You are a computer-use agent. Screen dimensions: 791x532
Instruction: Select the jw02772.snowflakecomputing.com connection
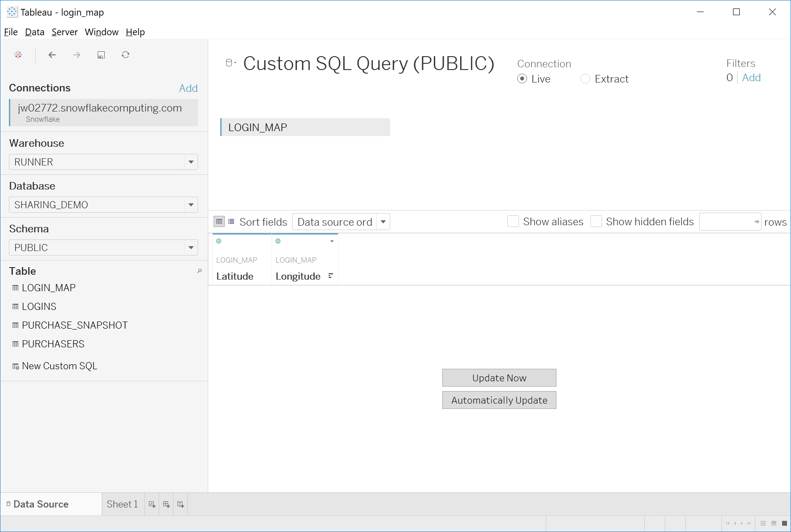point(103,112)
